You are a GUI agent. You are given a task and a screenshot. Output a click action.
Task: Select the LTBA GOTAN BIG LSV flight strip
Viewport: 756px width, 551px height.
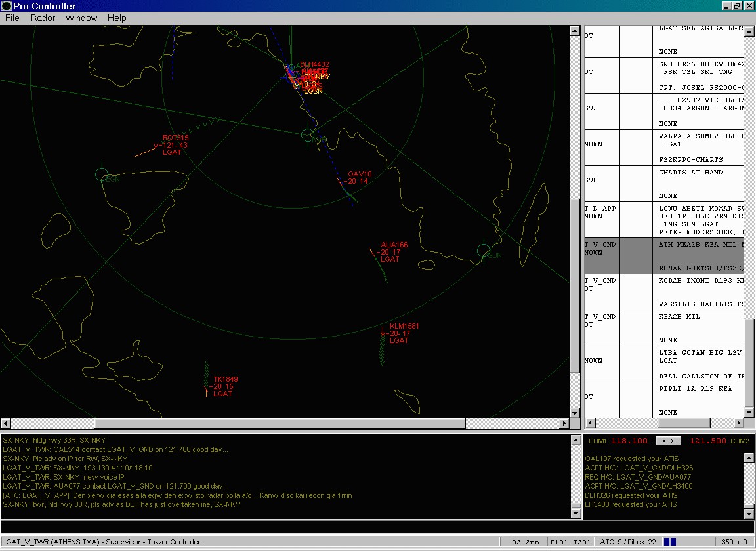[x=665, y=365]
